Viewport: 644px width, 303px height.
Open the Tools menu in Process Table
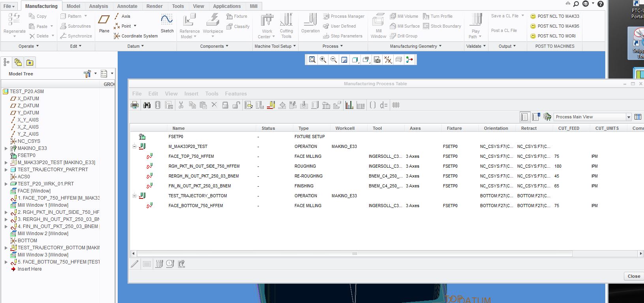point(212,94)
